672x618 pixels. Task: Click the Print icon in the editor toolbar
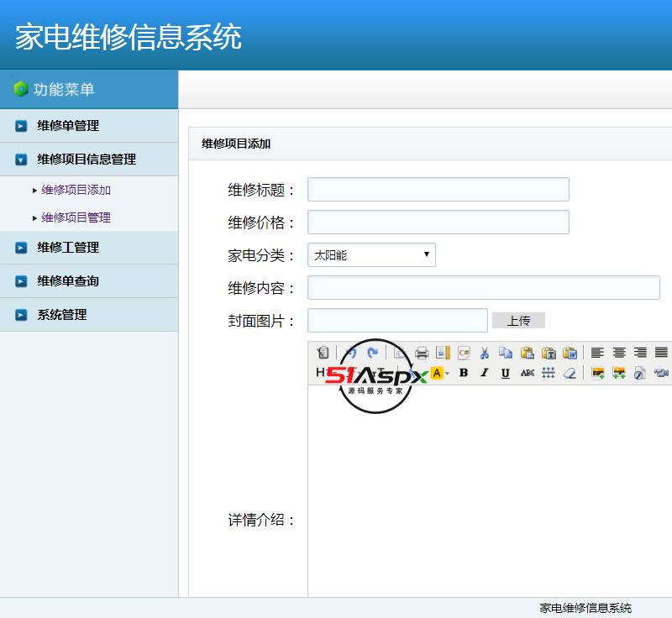click(x=422, y=352)
